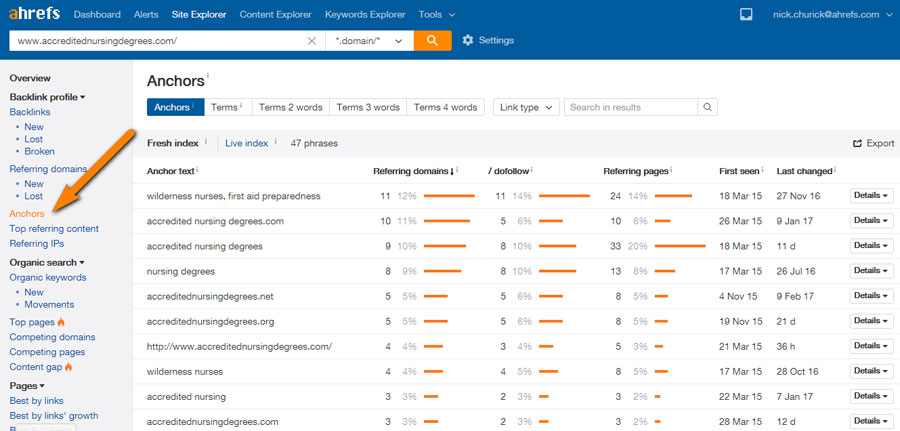This screenshot has width=900, height=431.
Task: Open the *.domain/* mode dropdown
Action: [x=370, y=41]
